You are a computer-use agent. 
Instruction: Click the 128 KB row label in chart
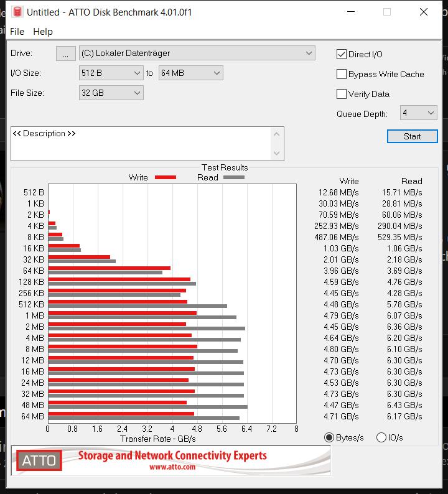tap(31, 282)
